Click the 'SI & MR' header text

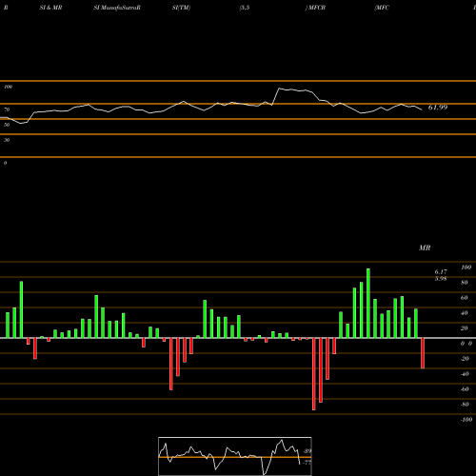click(50, 8)
